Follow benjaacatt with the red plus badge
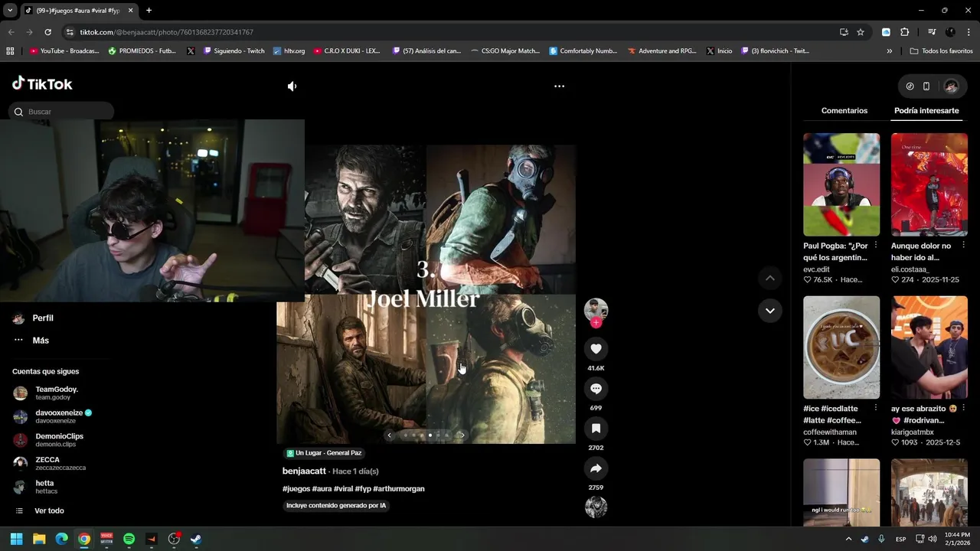 click(x=596, y=323)
